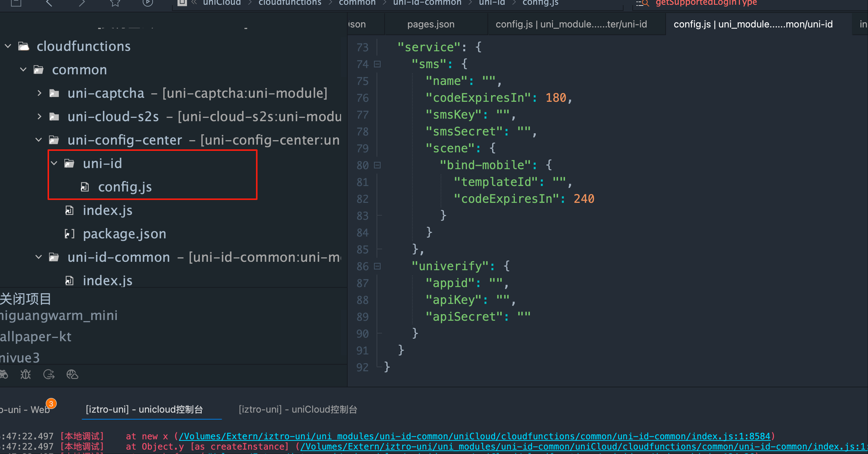Select the closed project iguangwarm_mini
Image resolution: width=868 pixels, height=454 pixels.
click(59, 315)
